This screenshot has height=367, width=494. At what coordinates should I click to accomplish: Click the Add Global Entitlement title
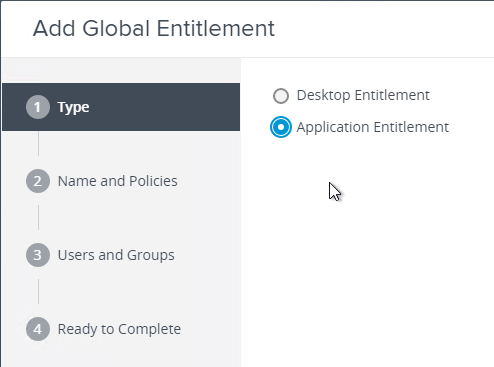(154, 28)
